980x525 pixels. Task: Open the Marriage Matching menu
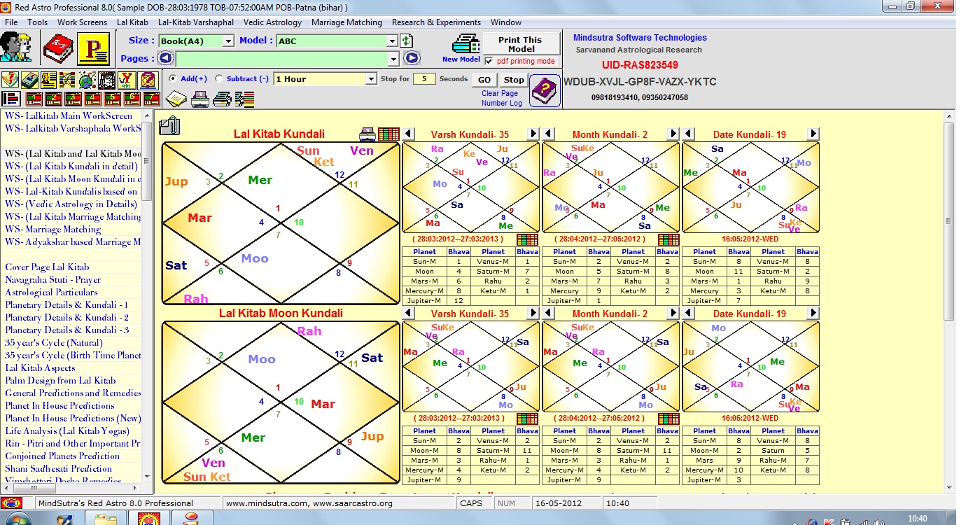pyautogui.click(x=347, y=22)
